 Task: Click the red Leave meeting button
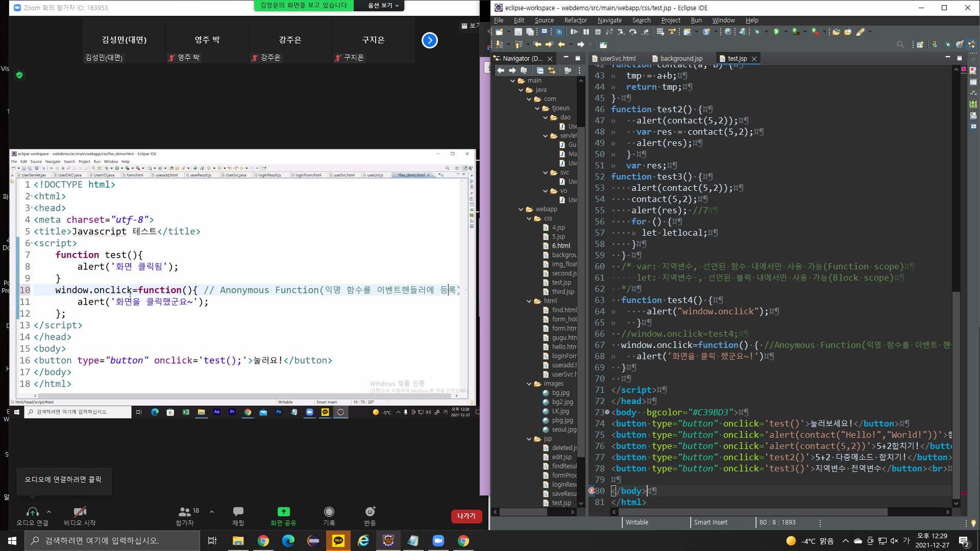466,516
